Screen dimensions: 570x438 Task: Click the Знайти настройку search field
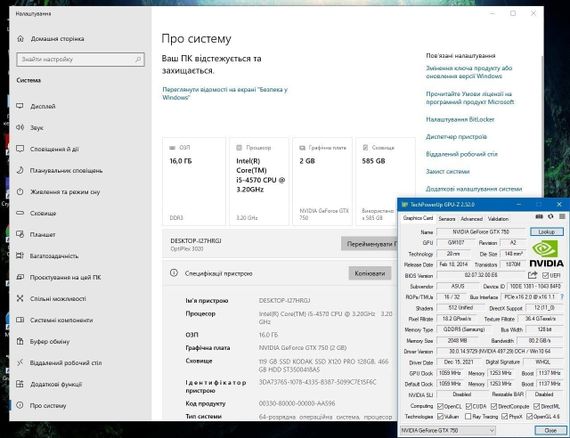tap(80, 59)
